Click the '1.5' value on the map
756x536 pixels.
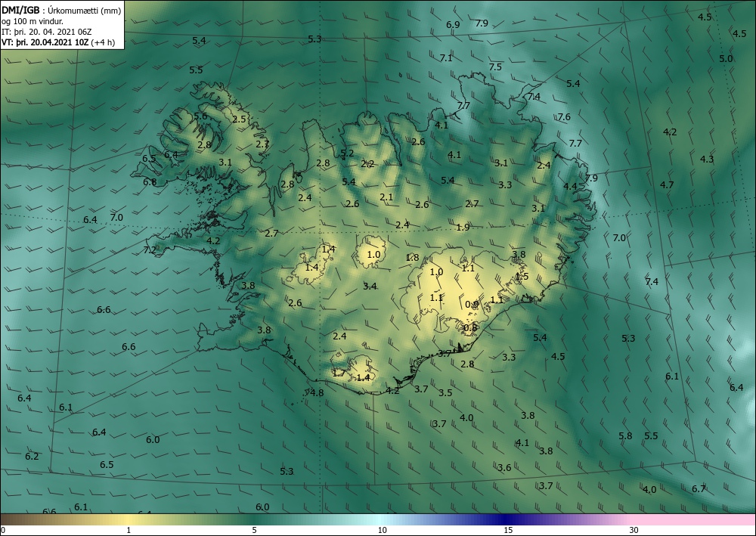coord(522,277)
